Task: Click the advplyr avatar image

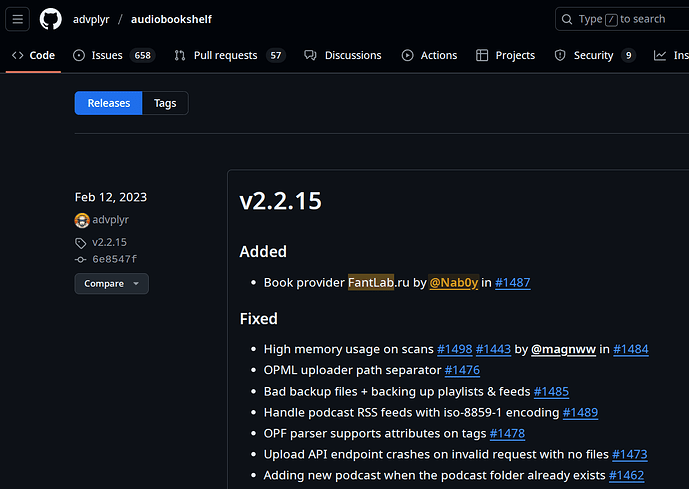Action: pos(82,220)
